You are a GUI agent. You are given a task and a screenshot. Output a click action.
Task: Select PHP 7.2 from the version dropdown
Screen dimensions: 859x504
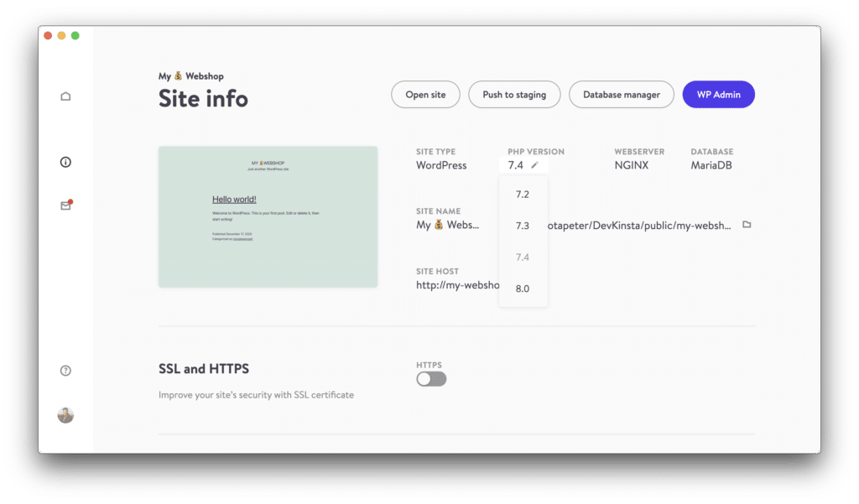[x=523, y=194]
